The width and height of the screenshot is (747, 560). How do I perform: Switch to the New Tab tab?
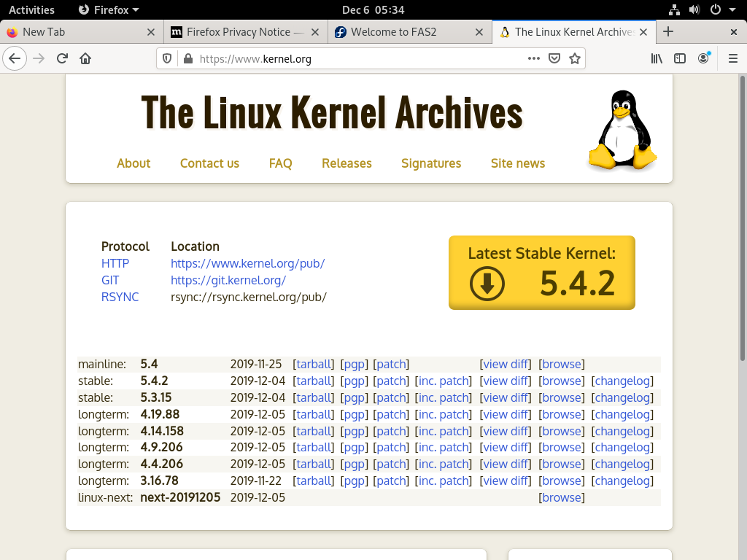point(82,32)
